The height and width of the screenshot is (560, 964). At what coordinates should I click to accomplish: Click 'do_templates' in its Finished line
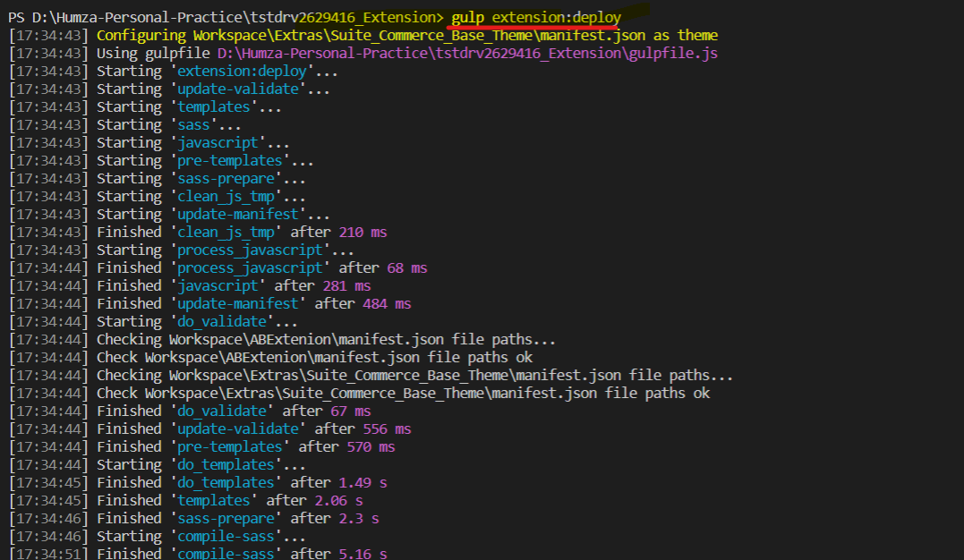coord(226,482)
